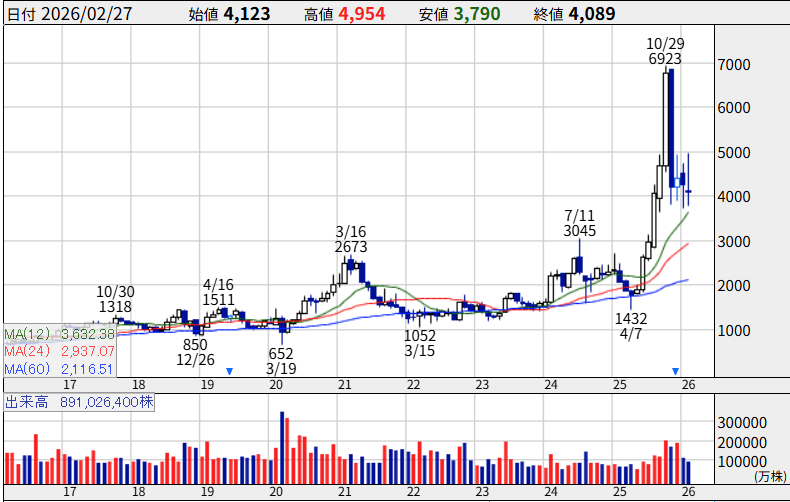The width and height of the screenshot is (790, 502).
Task: Click the 3/16 high annotation 2673
Action: coord(351,246)
